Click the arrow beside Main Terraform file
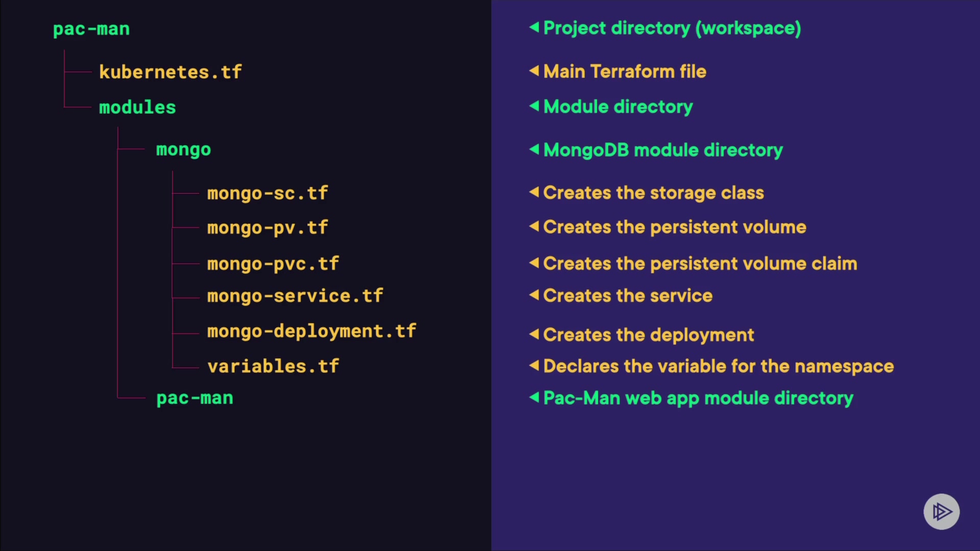 534,71
